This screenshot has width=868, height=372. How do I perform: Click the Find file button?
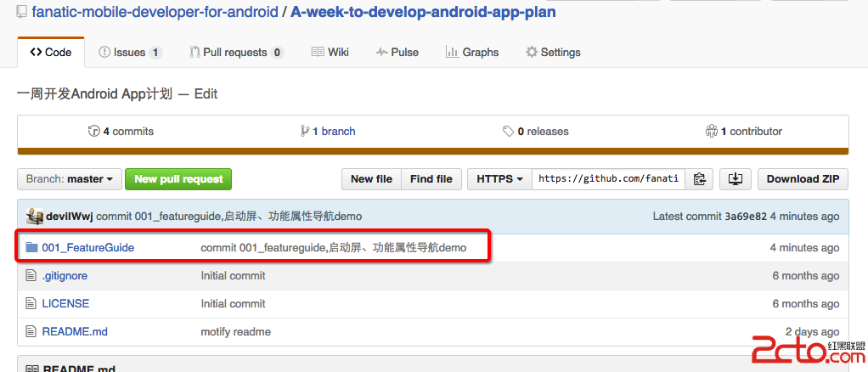(x=431, y=179)
